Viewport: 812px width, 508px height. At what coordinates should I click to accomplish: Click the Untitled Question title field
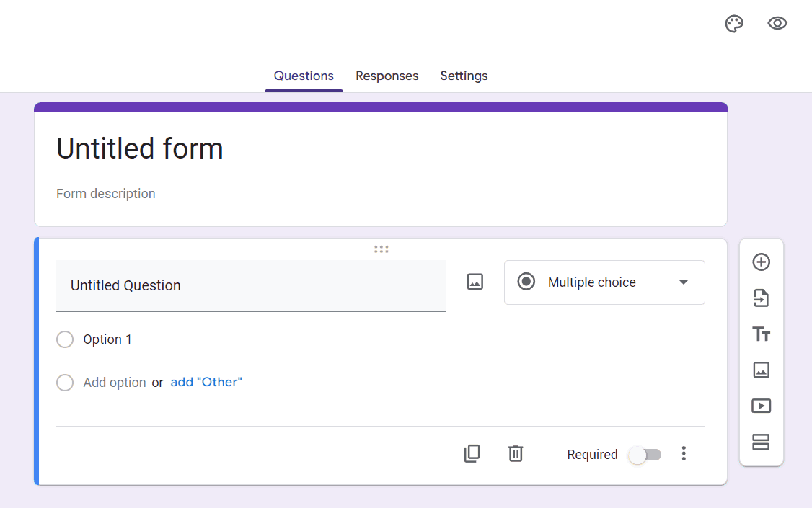[251, 285]
